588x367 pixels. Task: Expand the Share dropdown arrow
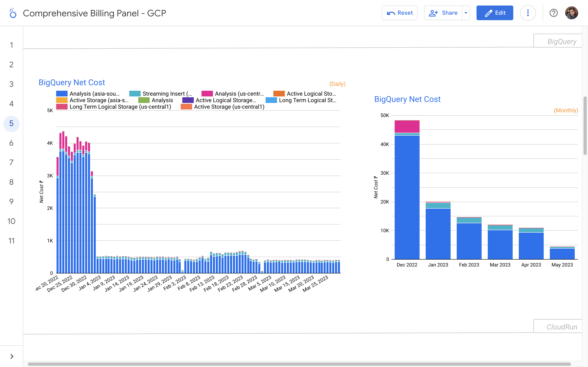[466, 13]
